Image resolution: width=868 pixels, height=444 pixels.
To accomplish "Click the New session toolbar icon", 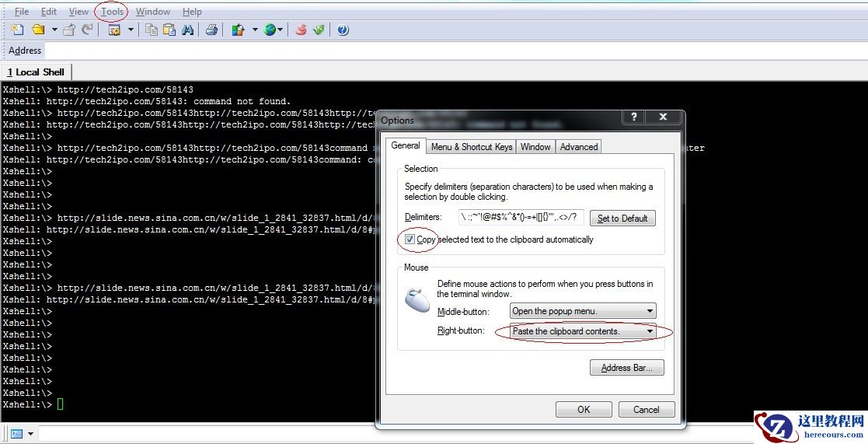I will click(x=17, y=30).
